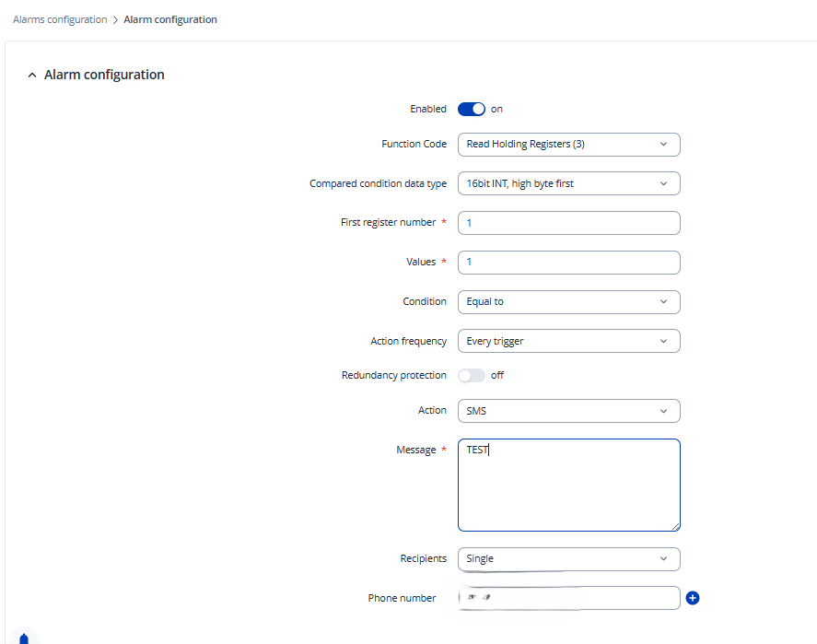
Task: Focus the First register number field
Action: click(568, 223)
